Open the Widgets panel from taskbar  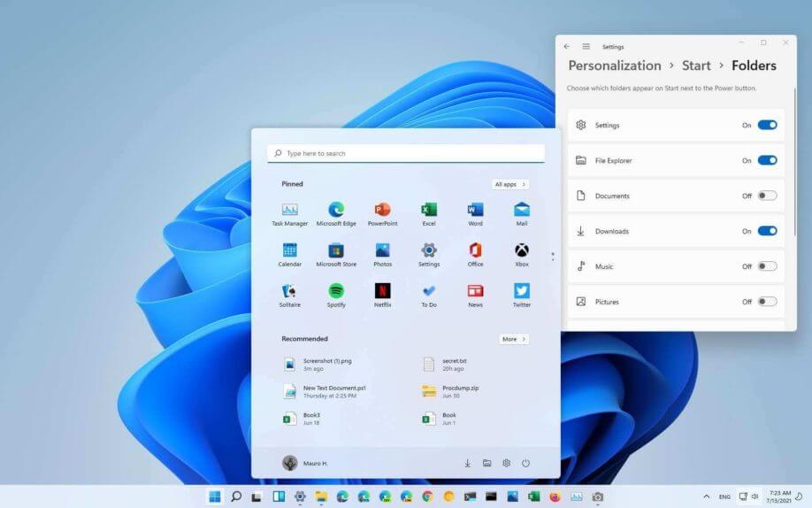279,496
